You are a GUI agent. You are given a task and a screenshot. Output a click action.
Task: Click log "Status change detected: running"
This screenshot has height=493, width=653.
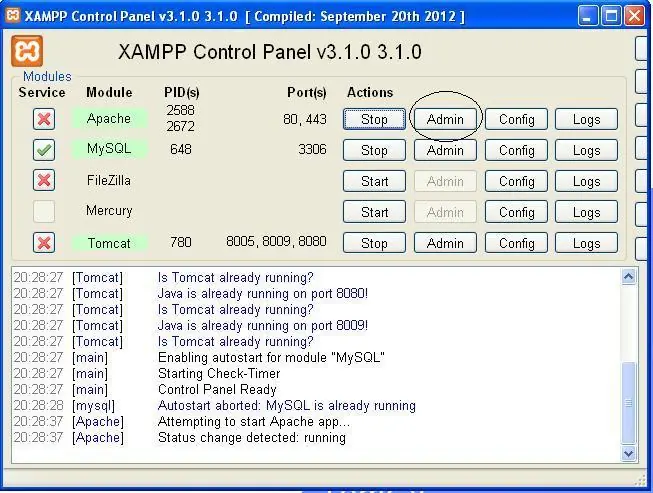(x=252, y=438)
